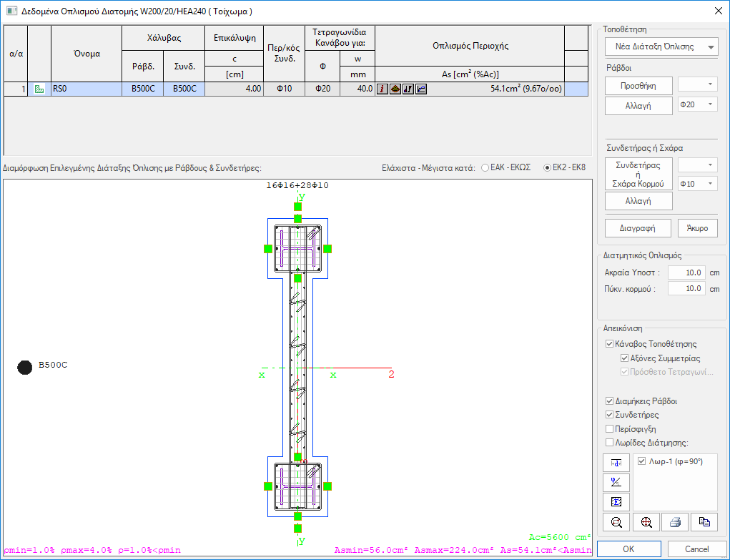Enable the Περίσφιγξη checkbox
This screenshot has height=560, width=730.
pyautogui.click(x=609, y=428)
